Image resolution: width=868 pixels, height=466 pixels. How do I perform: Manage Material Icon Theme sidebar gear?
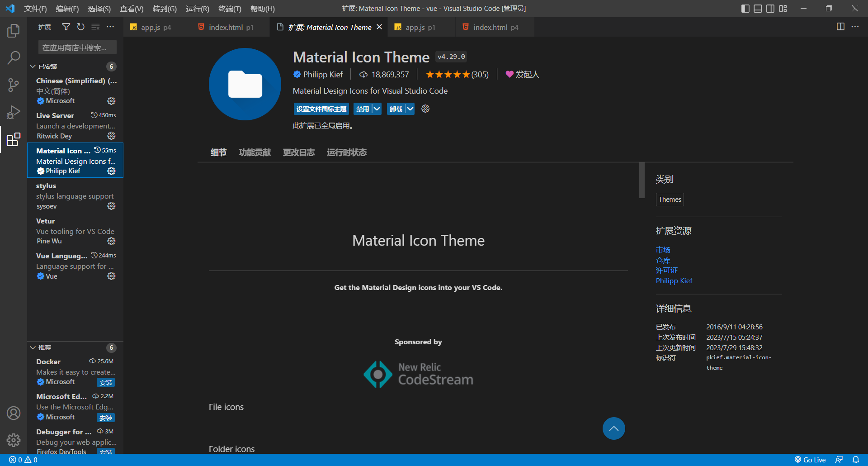coord(111,171)
